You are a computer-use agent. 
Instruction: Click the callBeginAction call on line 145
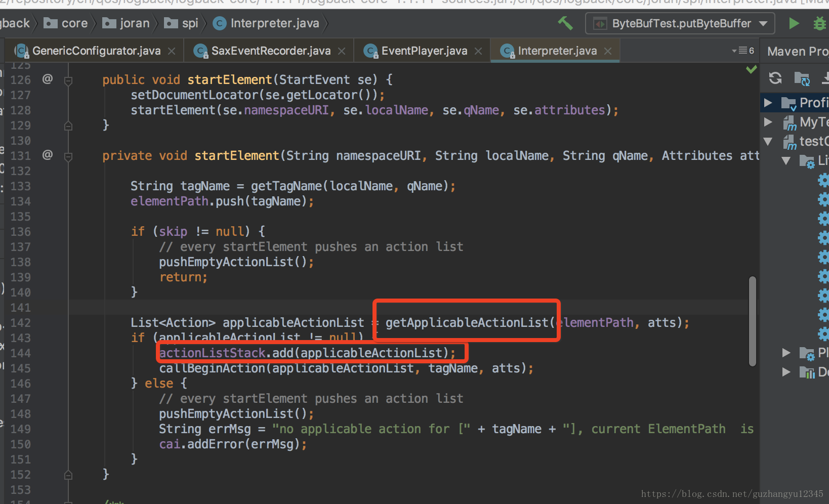point(346,368)
